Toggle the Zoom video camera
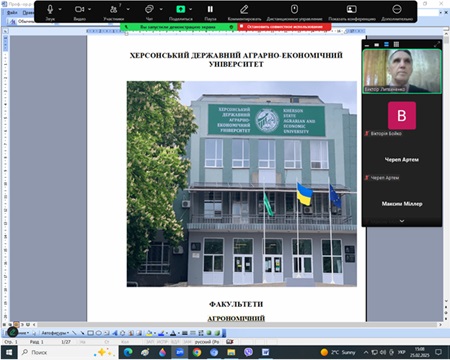This screenshot has height=360, width=450. pyautogui.click(x=79, y=9)
